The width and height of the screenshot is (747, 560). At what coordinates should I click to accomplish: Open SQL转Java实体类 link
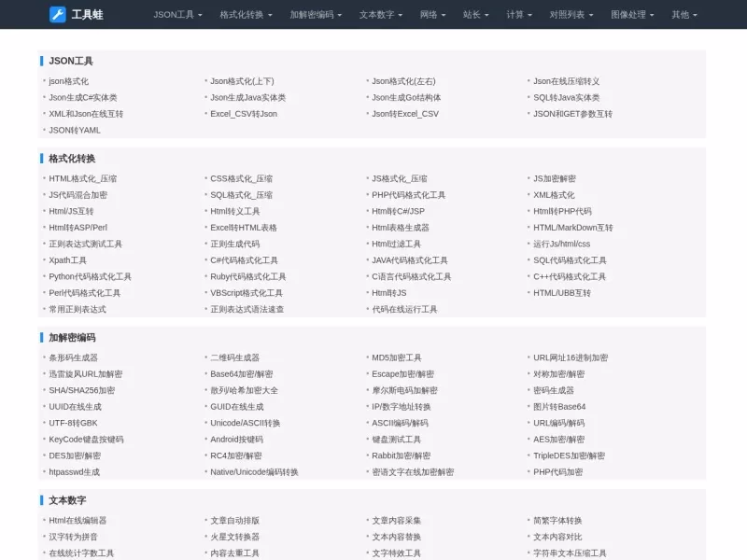click(567, 98)
